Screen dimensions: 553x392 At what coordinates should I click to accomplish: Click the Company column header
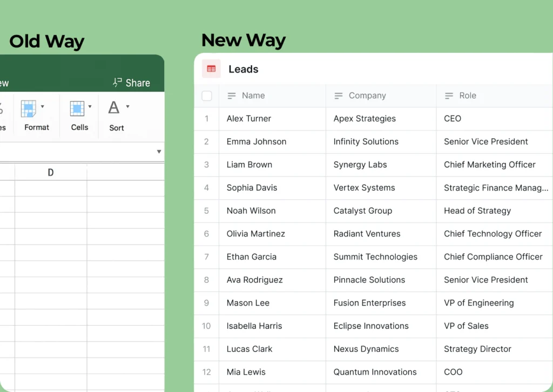click(x=367, y=96)
